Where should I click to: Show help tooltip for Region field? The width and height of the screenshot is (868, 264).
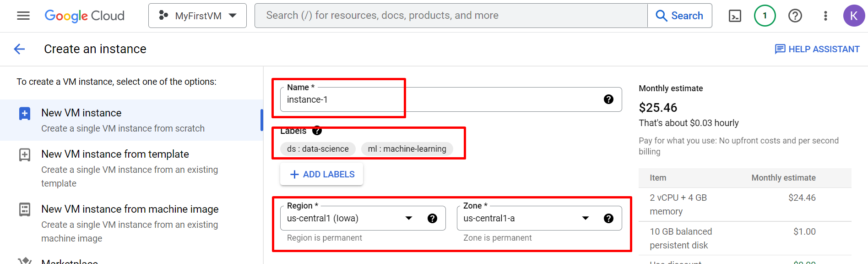[432, 219]
